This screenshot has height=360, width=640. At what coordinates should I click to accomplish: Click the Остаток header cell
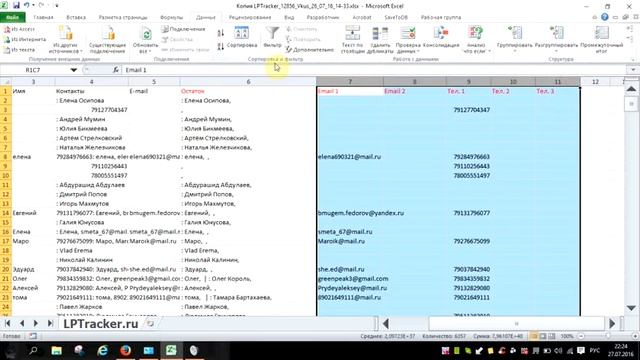248,91
